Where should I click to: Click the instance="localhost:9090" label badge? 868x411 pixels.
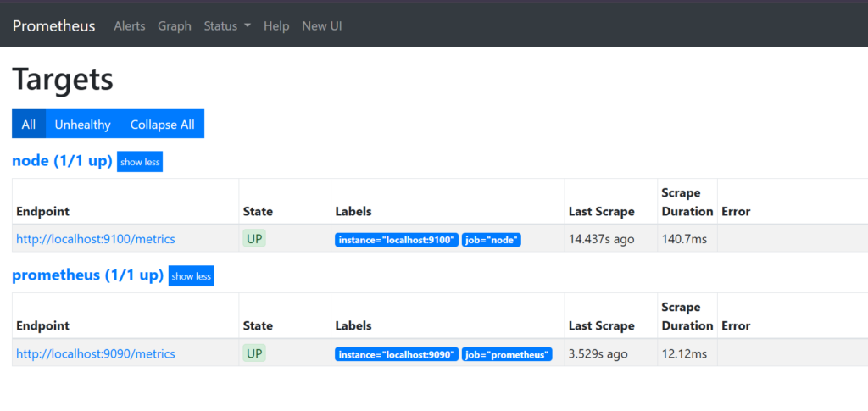pos(397,354)
